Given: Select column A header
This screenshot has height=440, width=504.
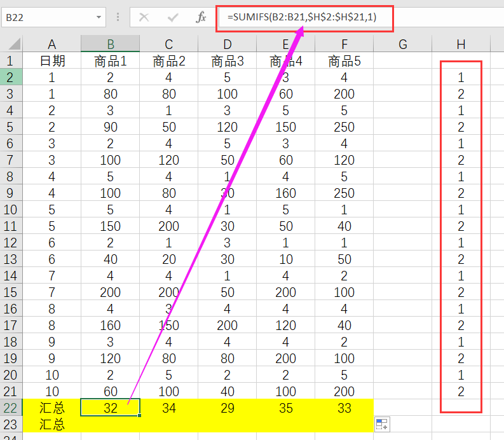Looking at the screenshot, I should click(51, 44).
